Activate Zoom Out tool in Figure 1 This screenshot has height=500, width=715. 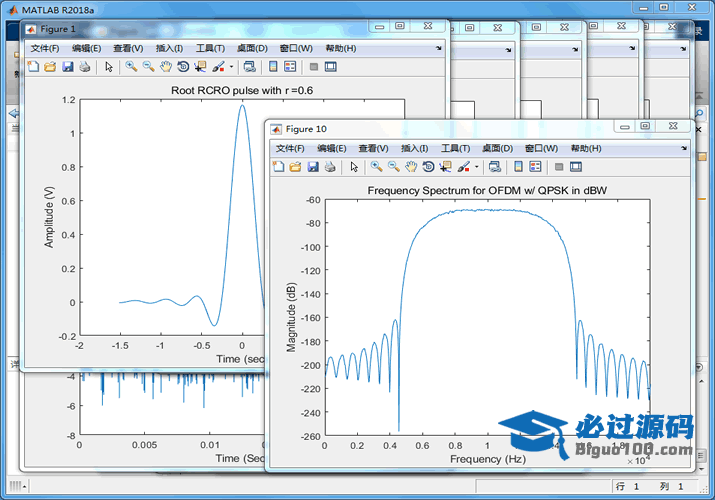click(x=149, y=67)
